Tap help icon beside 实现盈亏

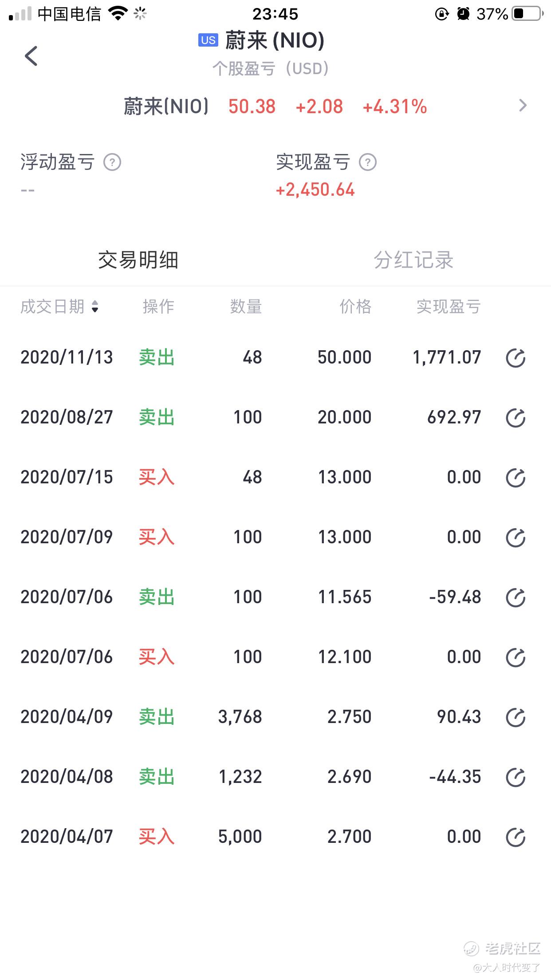tap(368, 162)
